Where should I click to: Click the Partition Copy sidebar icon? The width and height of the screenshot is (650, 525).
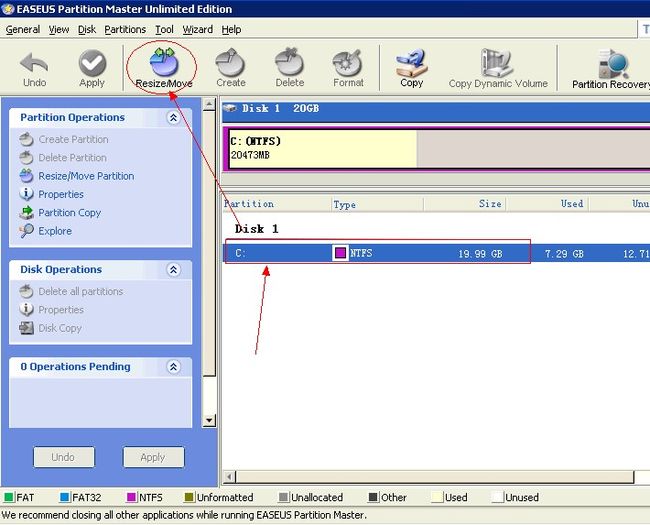pos(26,212)
